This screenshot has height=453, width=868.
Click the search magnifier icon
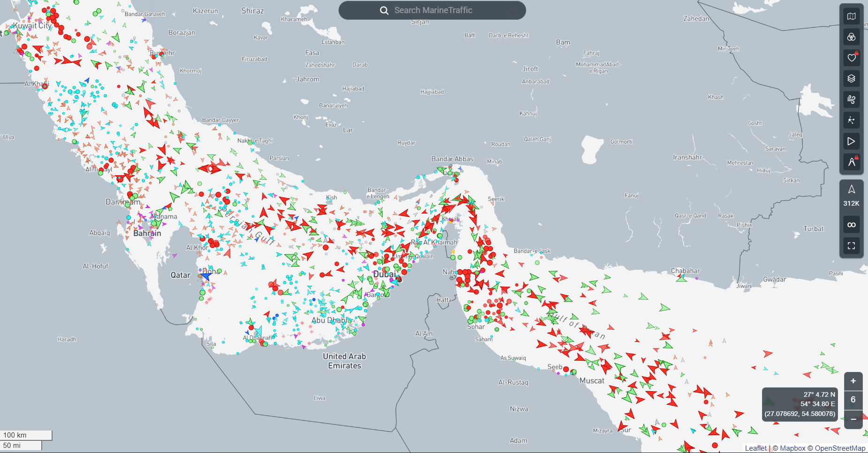pos(384,10)
